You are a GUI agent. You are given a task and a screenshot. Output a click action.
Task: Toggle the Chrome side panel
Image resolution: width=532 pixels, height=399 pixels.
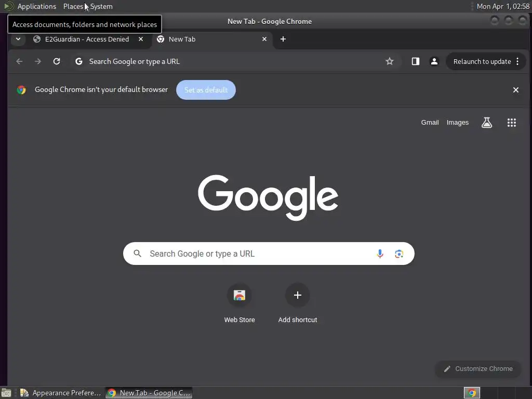click(x=416, y=61)
